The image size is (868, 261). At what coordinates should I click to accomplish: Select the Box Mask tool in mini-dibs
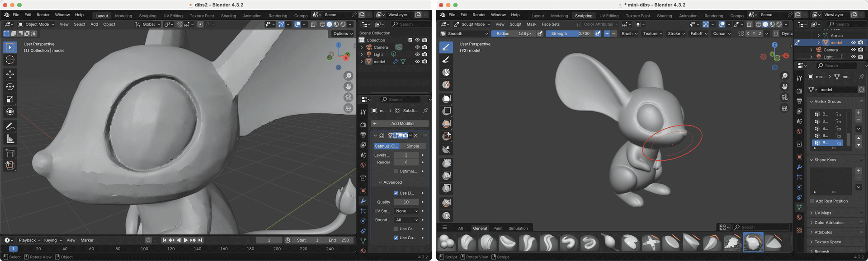click(x=446, y=98)
